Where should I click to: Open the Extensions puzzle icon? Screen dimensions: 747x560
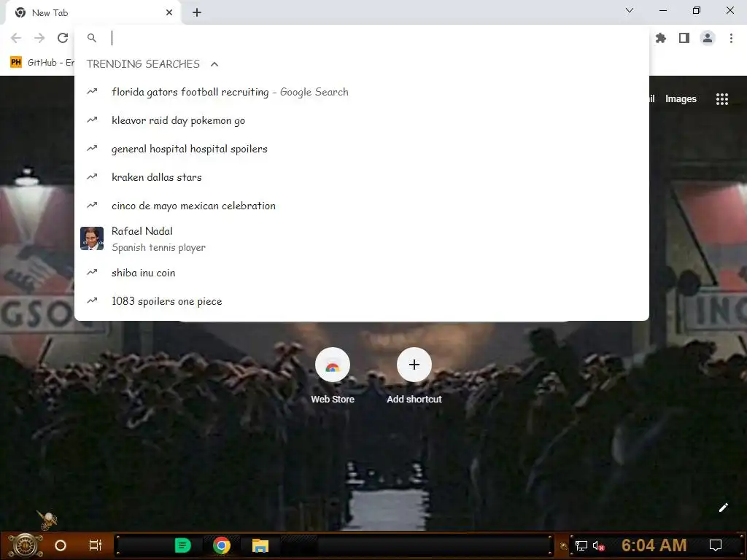click(660, 38)
